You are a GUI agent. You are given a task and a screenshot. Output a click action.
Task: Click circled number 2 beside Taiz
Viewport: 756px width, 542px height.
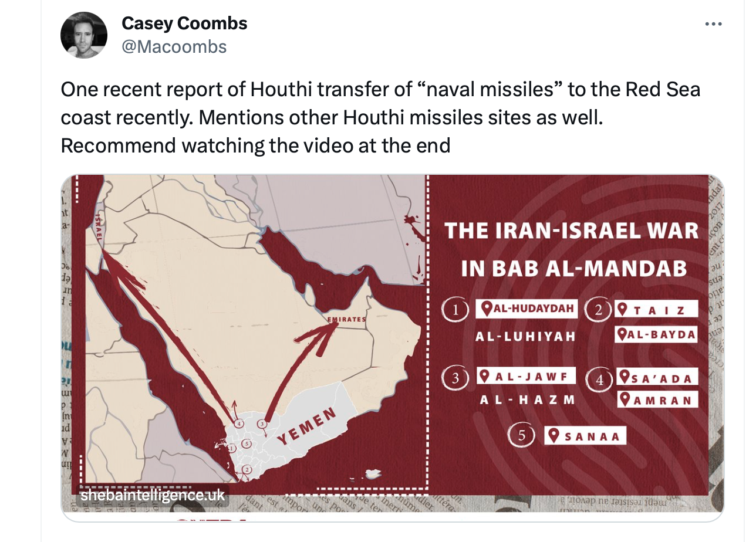tap(598, 310)
